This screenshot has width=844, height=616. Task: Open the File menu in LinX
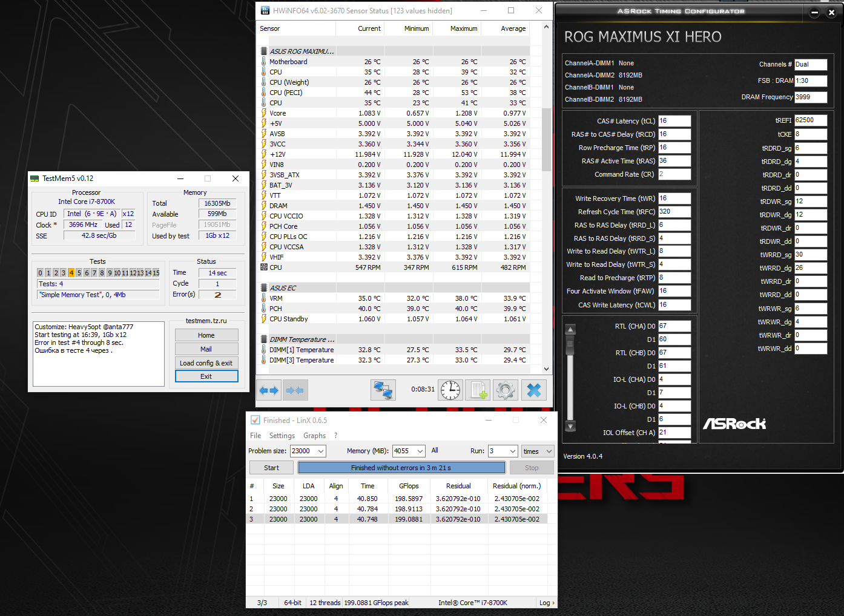256,436
